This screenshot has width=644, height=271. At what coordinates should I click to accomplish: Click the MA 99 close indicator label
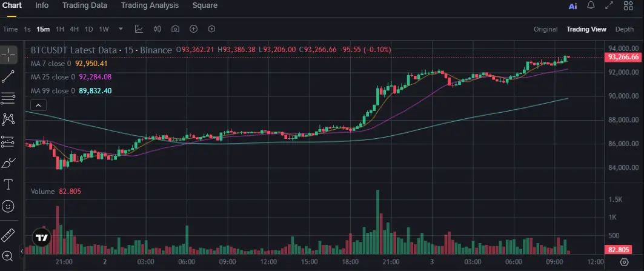[x=53, y=91]
